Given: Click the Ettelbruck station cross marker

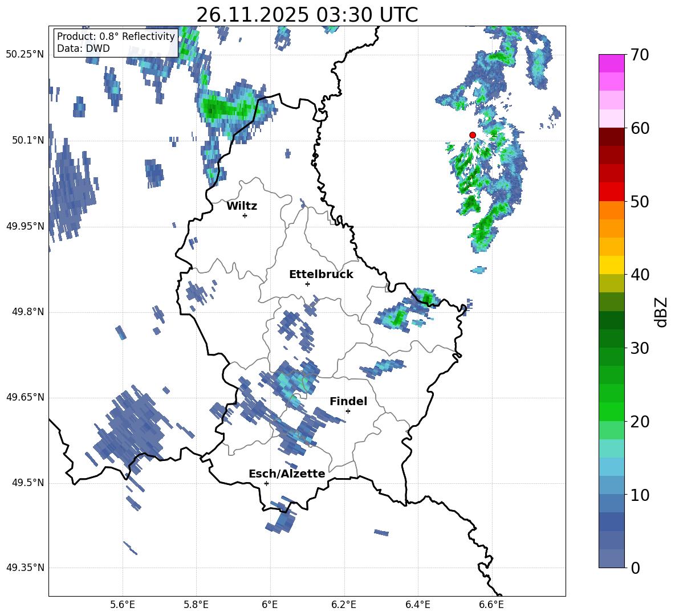Looking at the screenshot, I should [307, 284].
